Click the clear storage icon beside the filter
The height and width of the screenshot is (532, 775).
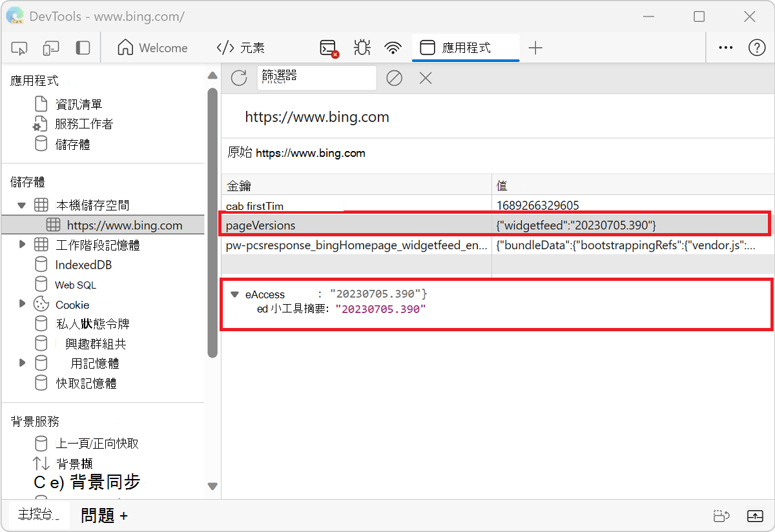coord(394,77)
